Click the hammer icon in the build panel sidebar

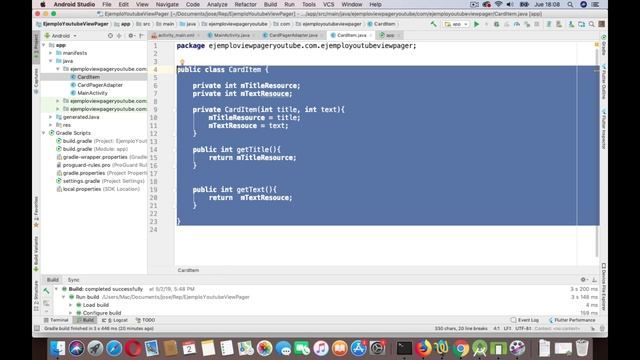(x=46, y=291)
